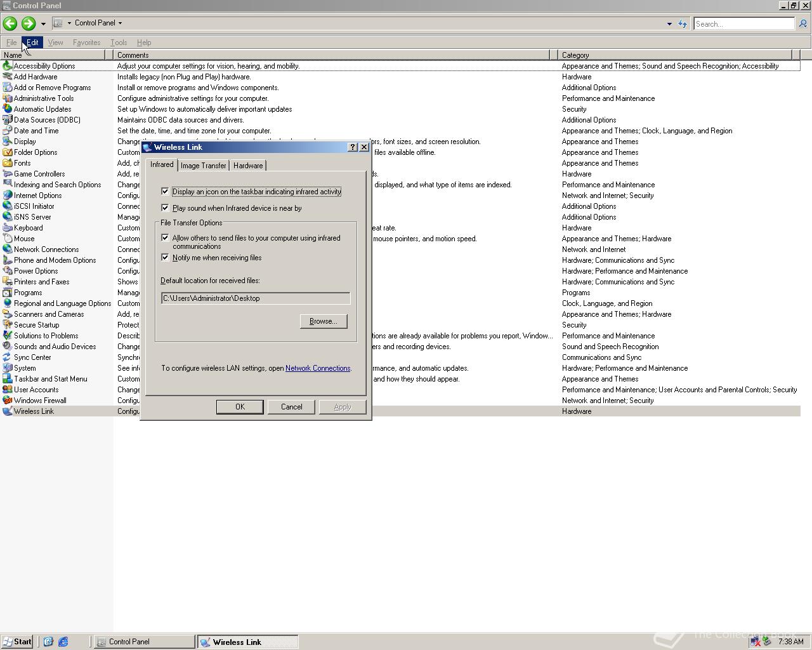Select the Phone and Modem Options entry
Image resolution: width=812 pixels, height=650 pixels.
pyautogui.click(x=55, y=260)
